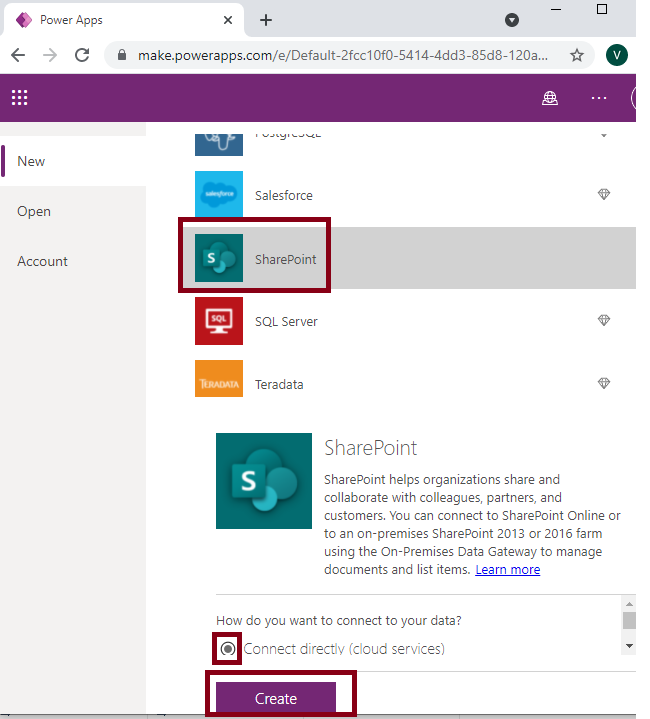
Task: Click the premium diamond icon beside Teradata
Action: click(x=604, y=383)
